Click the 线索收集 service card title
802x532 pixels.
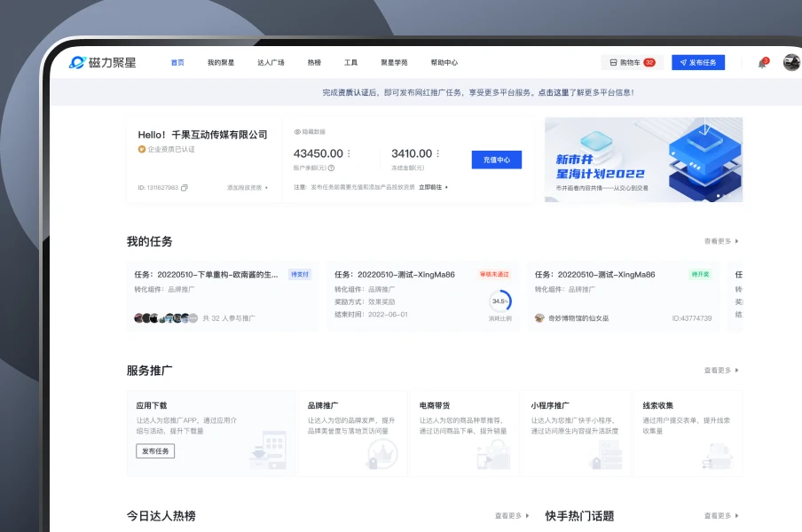pyautogui.click(x=658, y=405)
